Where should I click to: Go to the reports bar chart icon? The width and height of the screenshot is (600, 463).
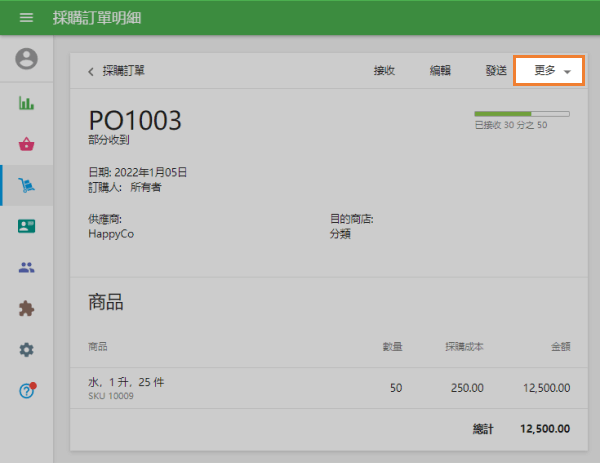(26, 102)
